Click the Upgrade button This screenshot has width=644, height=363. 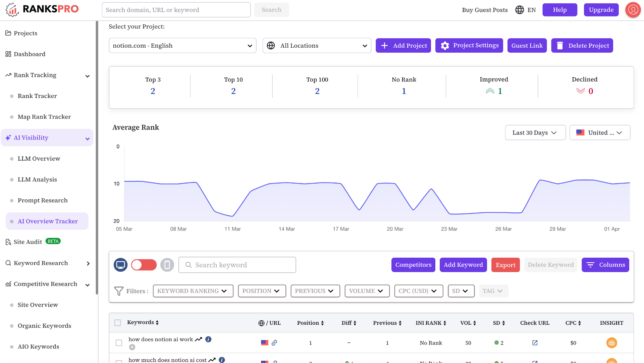[601, 10]
